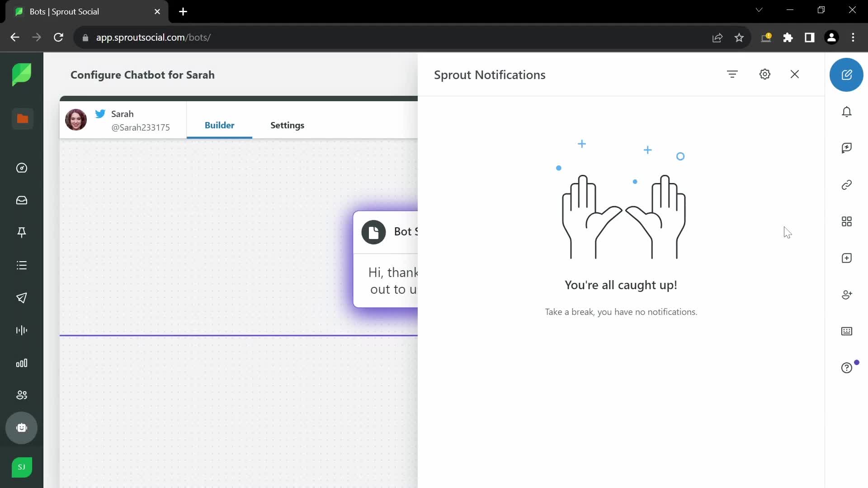
Task: Open the Smart Inbox icon in sidebar
Action: (x=22, y=200)
